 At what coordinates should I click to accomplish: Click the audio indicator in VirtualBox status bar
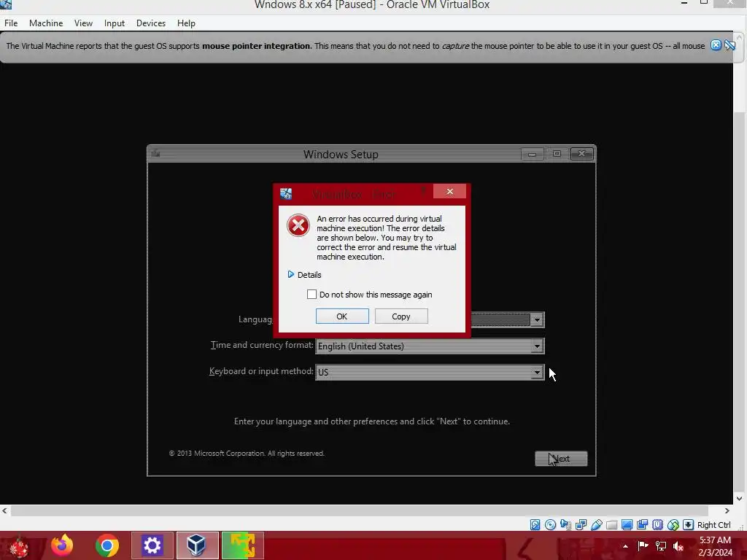click(565, 525)
